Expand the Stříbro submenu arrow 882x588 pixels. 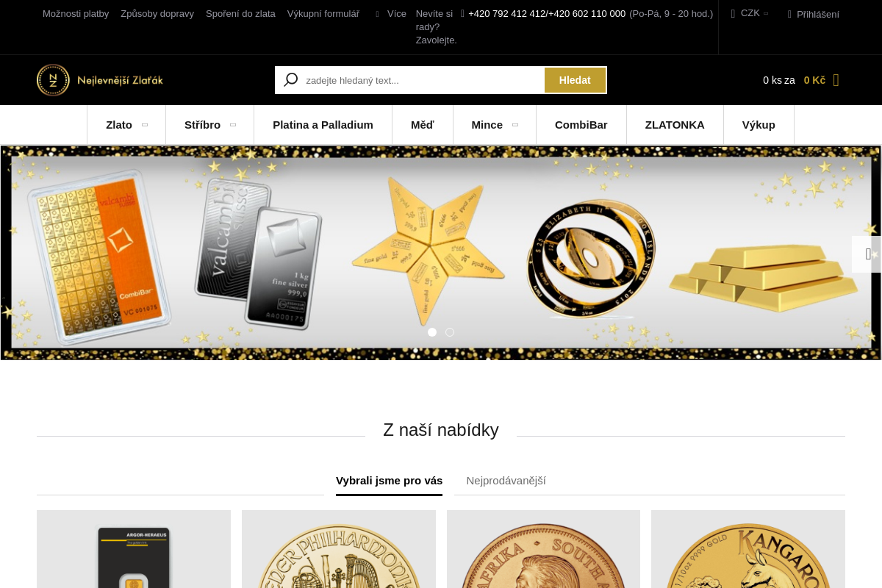tap(233, 125)
